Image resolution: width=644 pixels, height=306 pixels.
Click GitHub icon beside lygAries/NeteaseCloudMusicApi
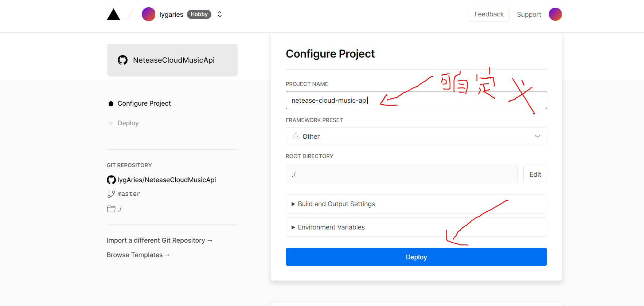(111, 180)
